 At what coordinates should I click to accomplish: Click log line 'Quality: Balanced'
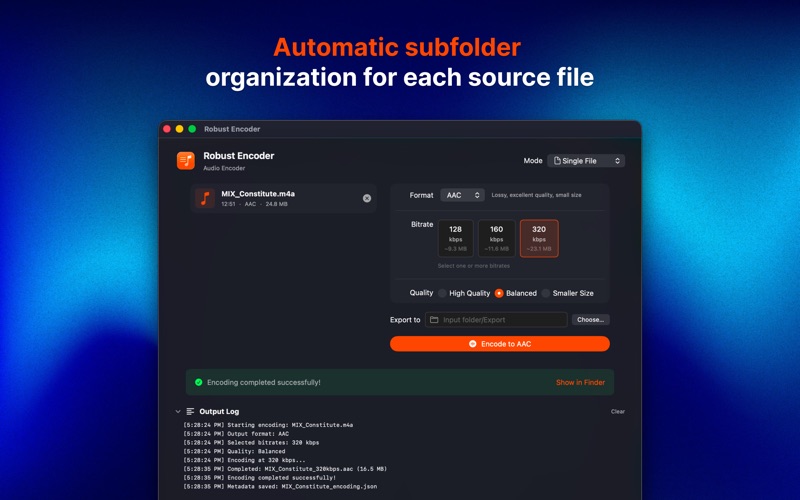[x=234, y=452]
